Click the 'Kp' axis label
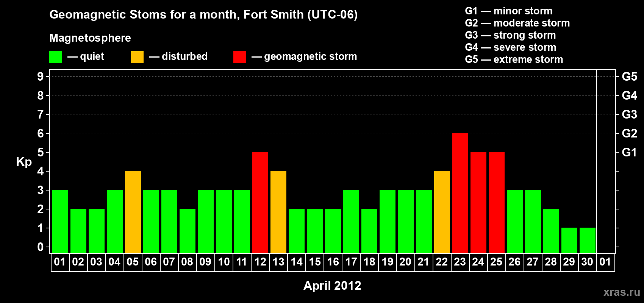Viewport: 644px width, 303px height. pos(24,162)
